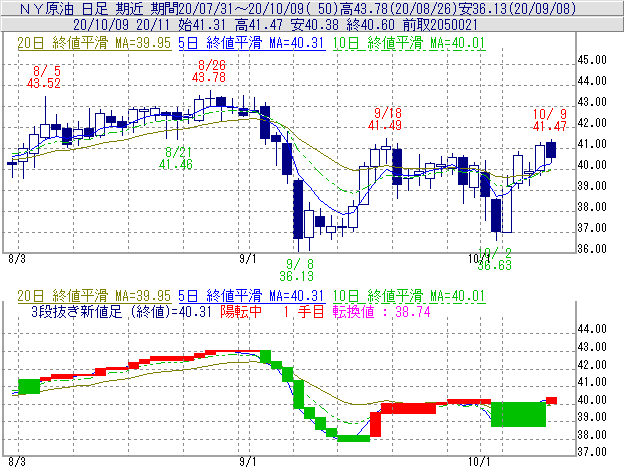Click the upper chart's 41.00 axis label
The height and width of the screenshot is (474, 624).
click(592, 144)
